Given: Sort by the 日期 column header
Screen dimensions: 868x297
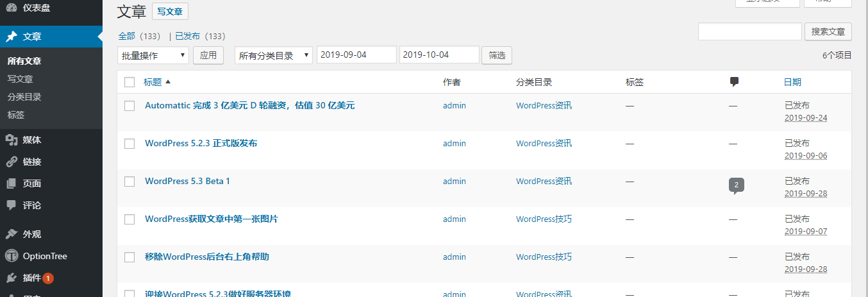Looking at the screenshot, I should coord(792,82).
